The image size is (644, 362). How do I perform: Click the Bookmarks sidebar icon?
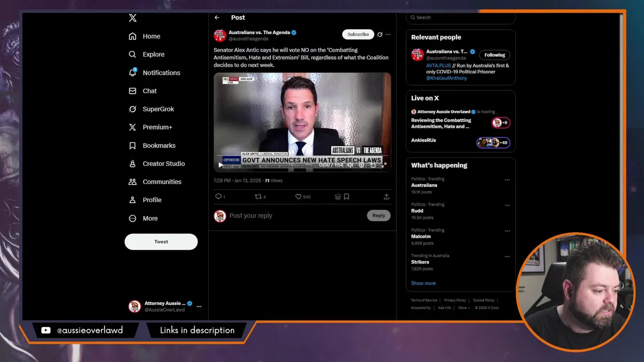click(132, 145)
